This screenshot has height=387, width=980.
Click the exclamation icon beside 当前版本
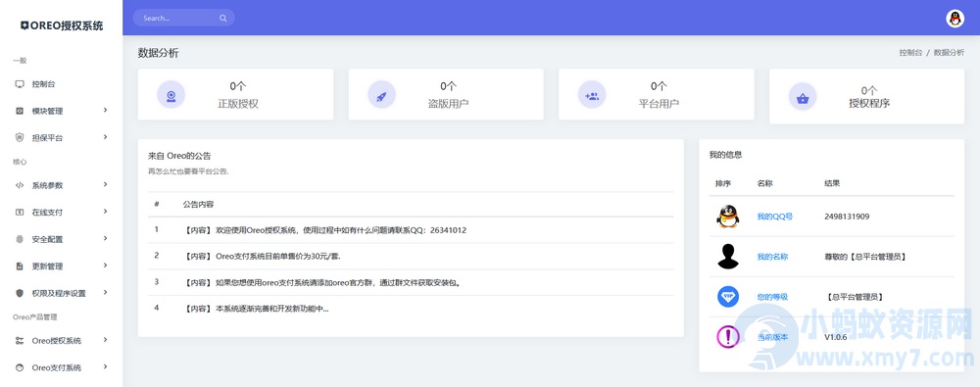(727, 337)
